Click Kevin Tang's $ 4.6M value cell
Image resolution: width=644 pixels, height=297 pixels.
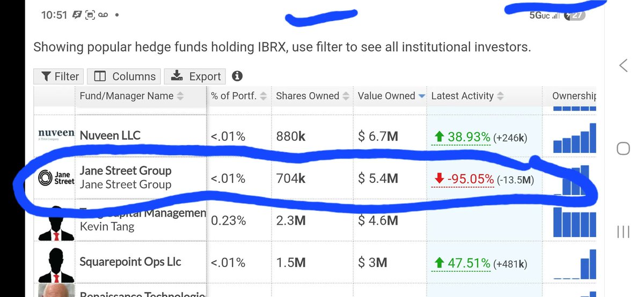point(378,220)
